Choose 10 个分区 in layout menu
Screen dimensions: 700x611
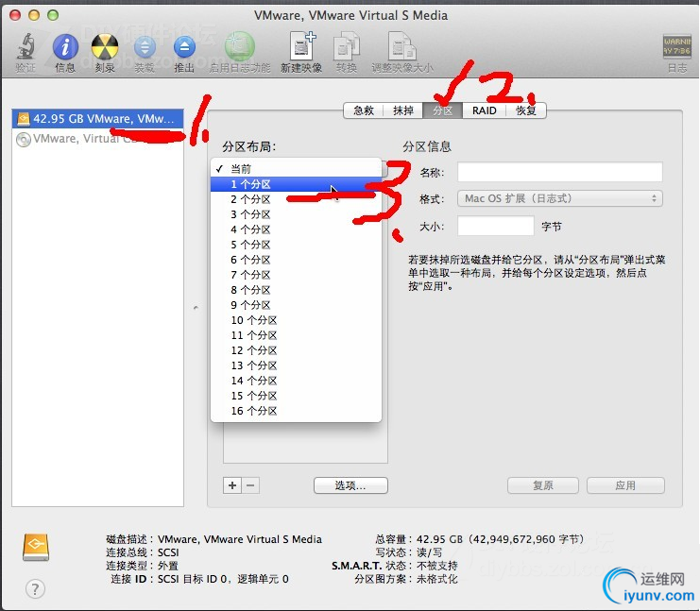(x=296, y=320)
